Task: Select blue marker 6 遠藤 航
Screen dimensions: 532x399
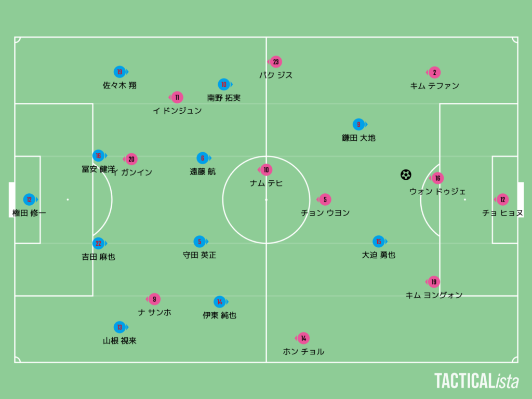Action: (x=203, y=158)
